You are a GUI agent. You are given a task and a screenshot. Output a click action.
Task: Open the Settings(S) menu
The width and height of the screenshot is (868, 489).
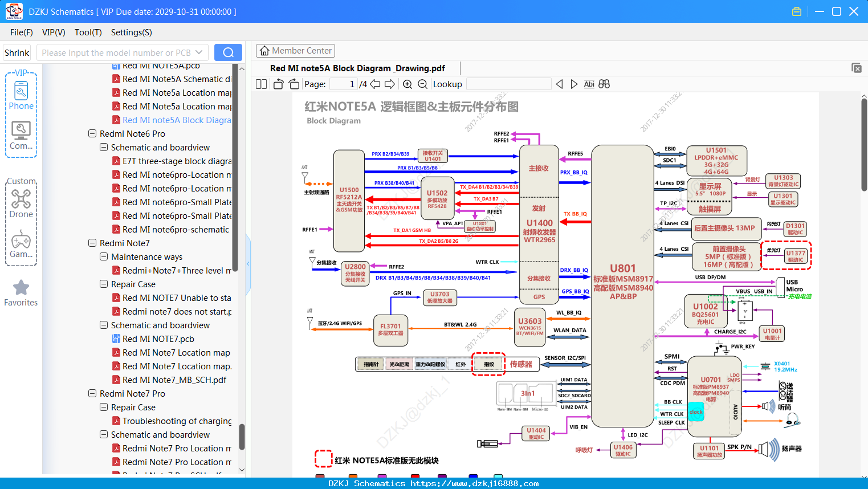tap(131, 32)
